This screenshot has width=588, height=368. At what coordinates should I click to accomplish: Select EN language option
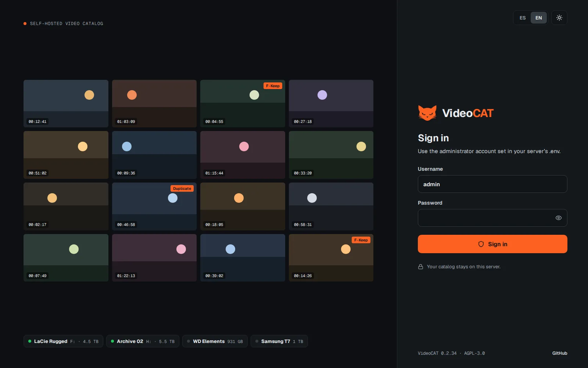(x=538, y=18)
